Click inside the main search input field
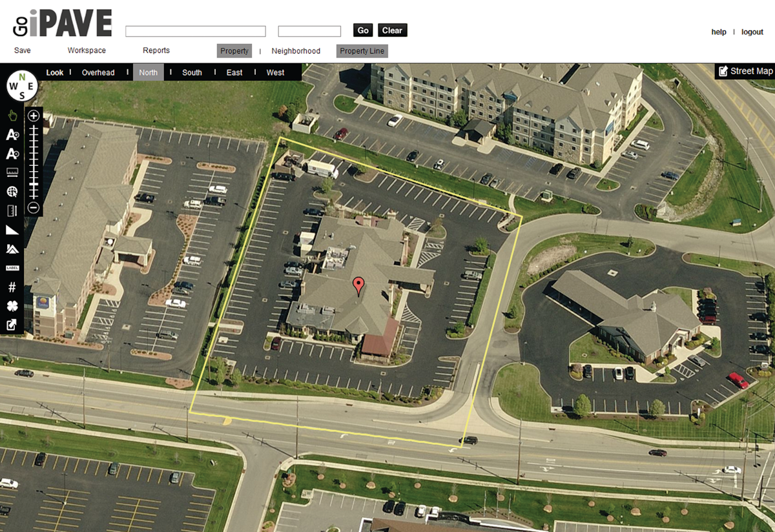Viewport: 775px width, 532px height. tap(195, 30)
